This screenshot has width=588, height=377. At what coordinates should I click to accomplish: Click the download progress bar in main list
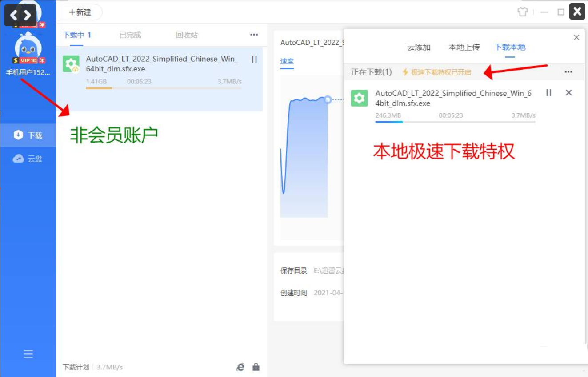point(164,88)
